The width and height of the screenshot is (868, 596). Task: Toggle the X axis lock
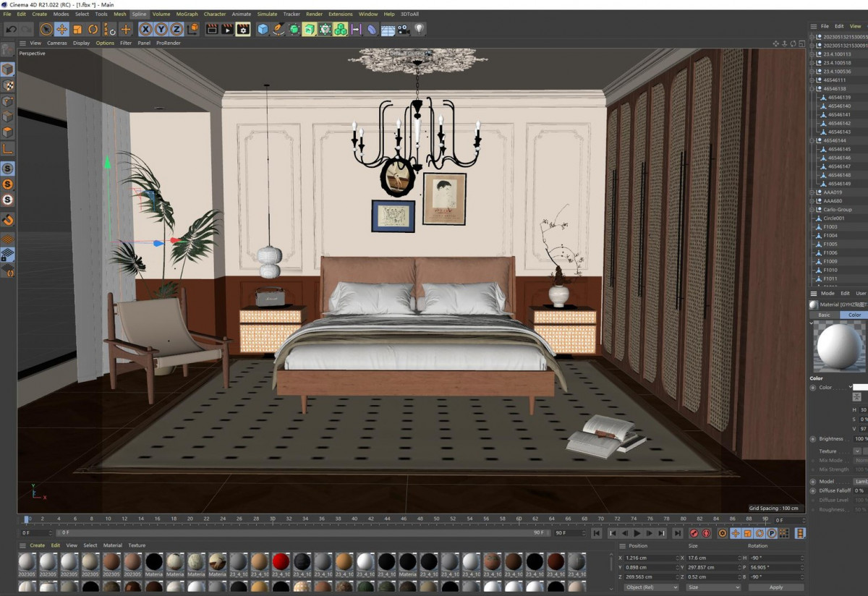click(145, 30)
